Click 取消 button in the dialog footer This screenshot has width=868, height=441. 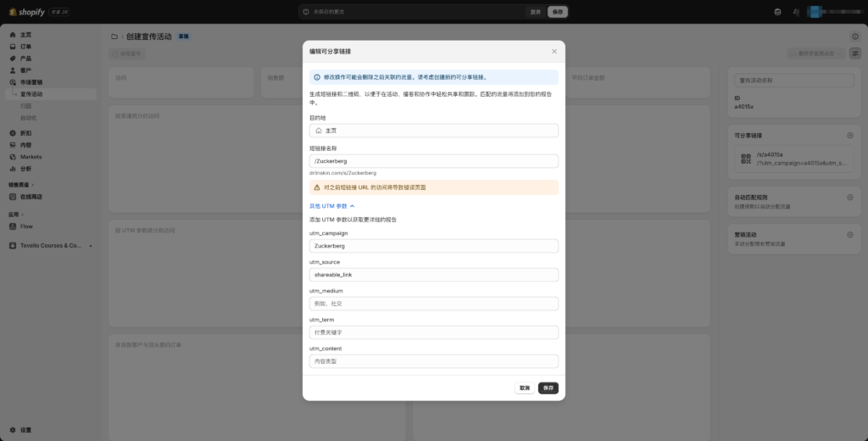pos(525,388)
